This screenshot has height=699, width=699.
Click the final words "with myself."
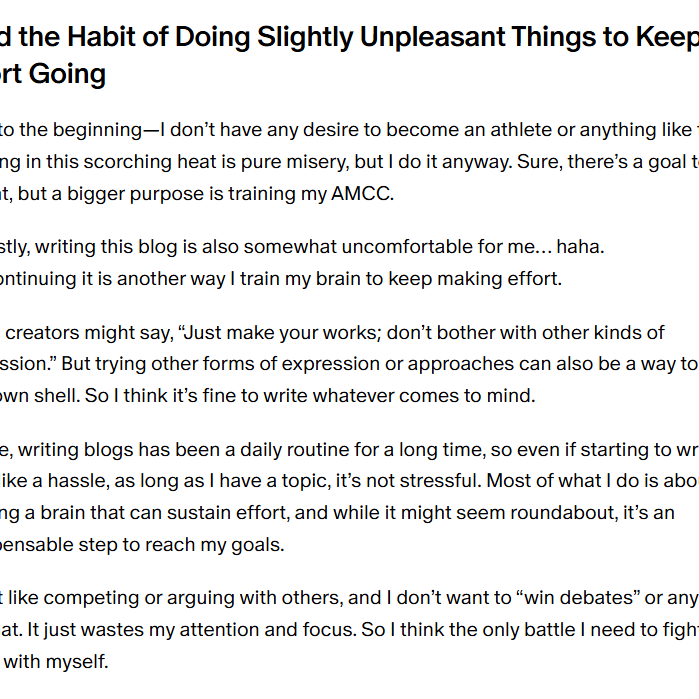click(56, 662)
